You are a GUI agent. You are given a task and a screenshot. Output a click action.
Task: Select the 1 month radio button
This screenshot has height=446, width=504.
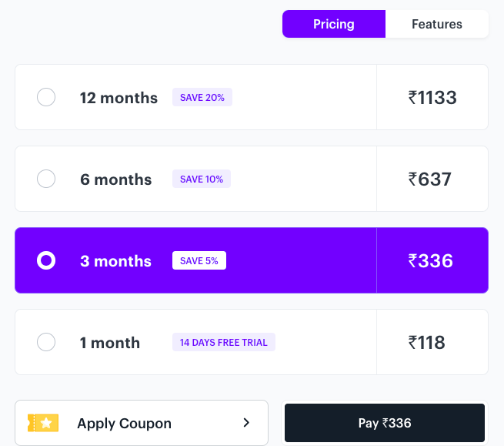click(x=46, y=342)
